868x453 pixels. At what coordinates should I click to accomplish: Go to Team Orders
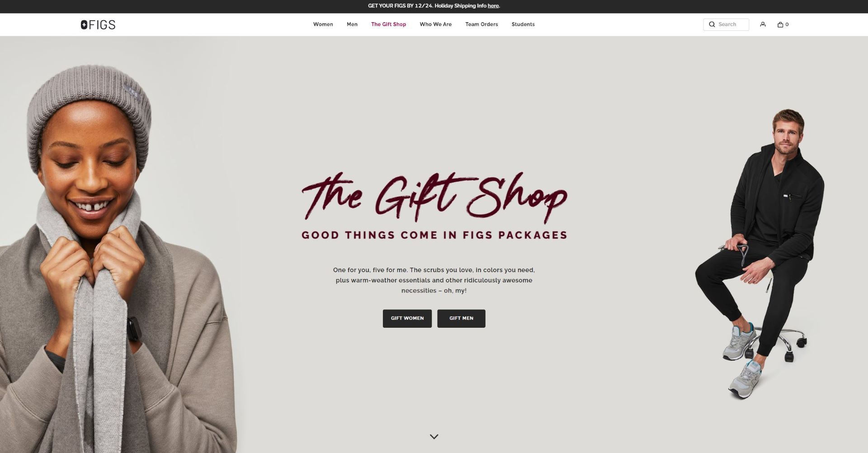tap(482, 24)
